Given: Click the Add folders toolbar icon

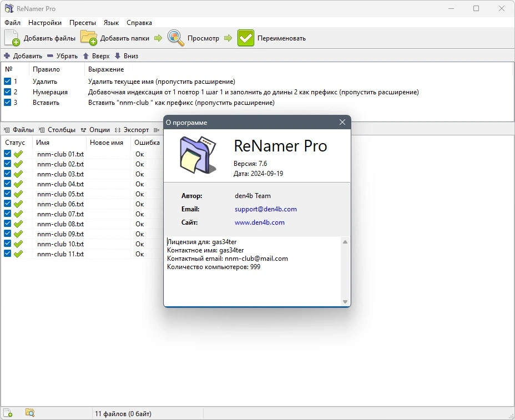Looking at the screenshot, I should (x=89, y=37).
